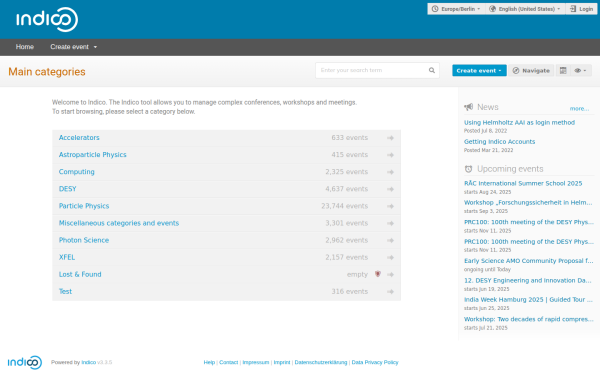Click the Indico link after Powered by
The width and height of the screenshot is (600, 375).
click(x=88, y=362)
